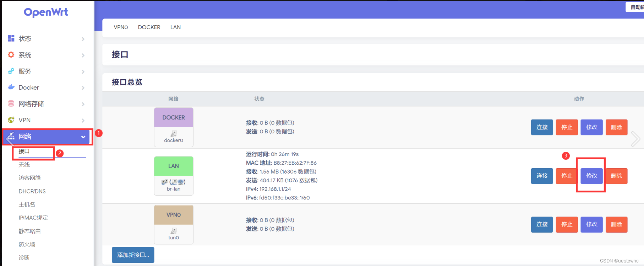Image resolution: width=644 pixels, height=266 pixels.
Task: Click the VPN0 interface badge
Action: point(174,215)
